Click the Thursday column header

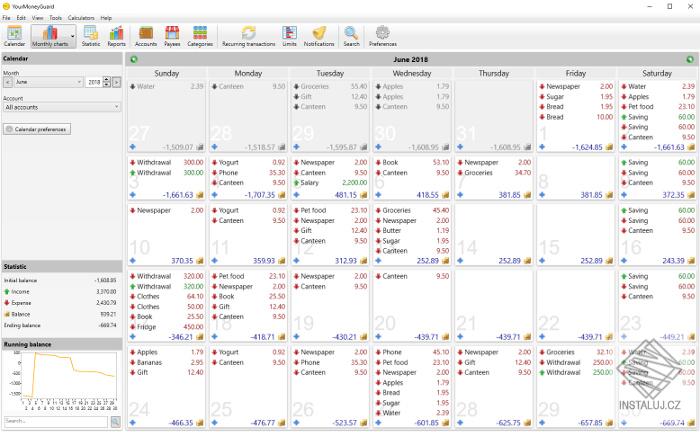tap(494, 73)
